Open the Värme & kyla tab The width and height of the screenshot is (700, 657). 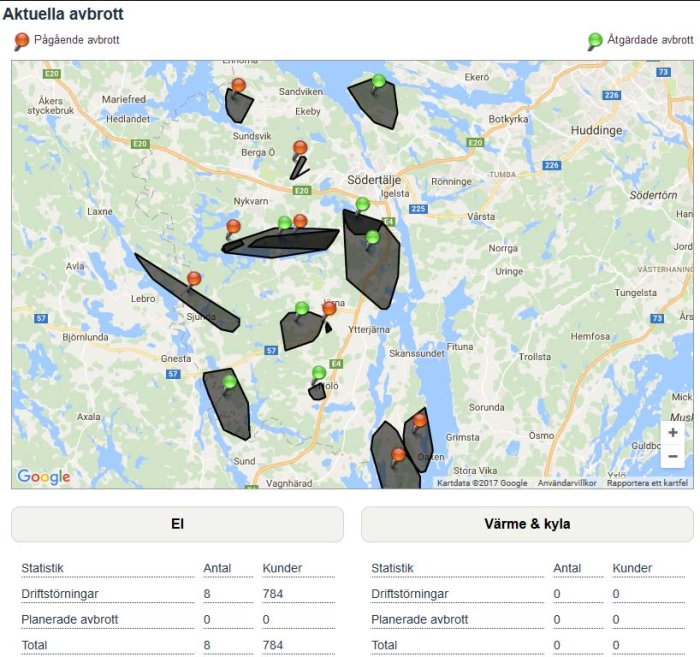tap(527, 524)
